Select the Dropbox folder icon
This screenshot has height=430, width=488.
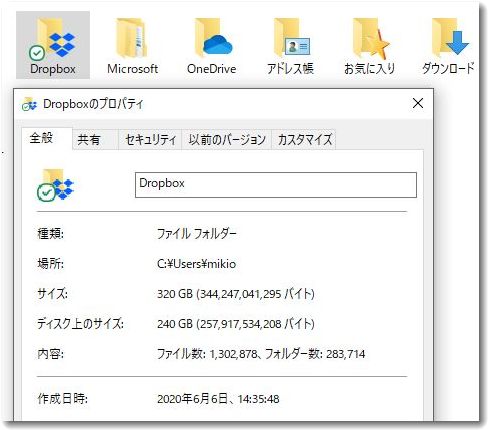point(53,45)
